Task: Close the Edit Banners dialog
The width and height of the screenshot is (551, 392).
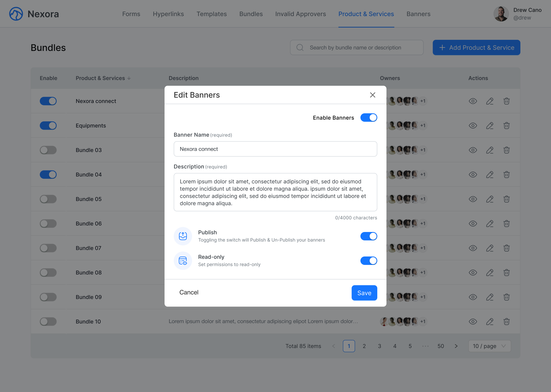Action: pos(372,95)
